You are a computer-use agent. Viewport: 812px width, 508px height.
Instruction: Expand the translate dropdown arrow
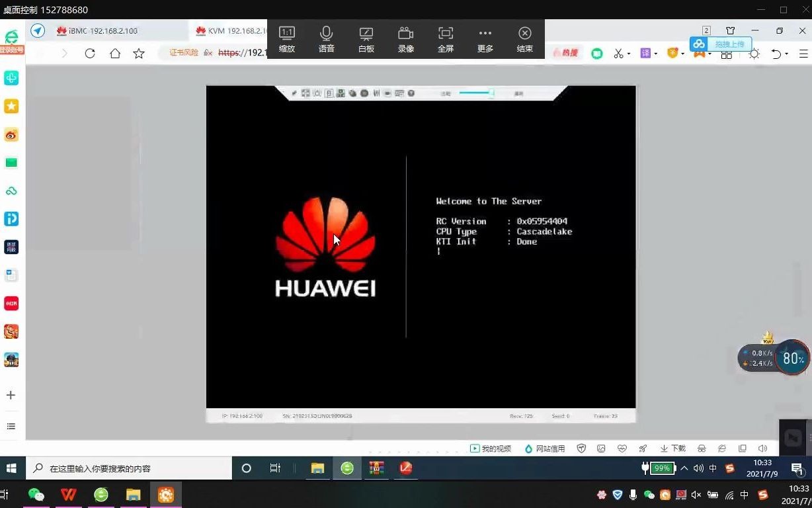click(657, 54)
